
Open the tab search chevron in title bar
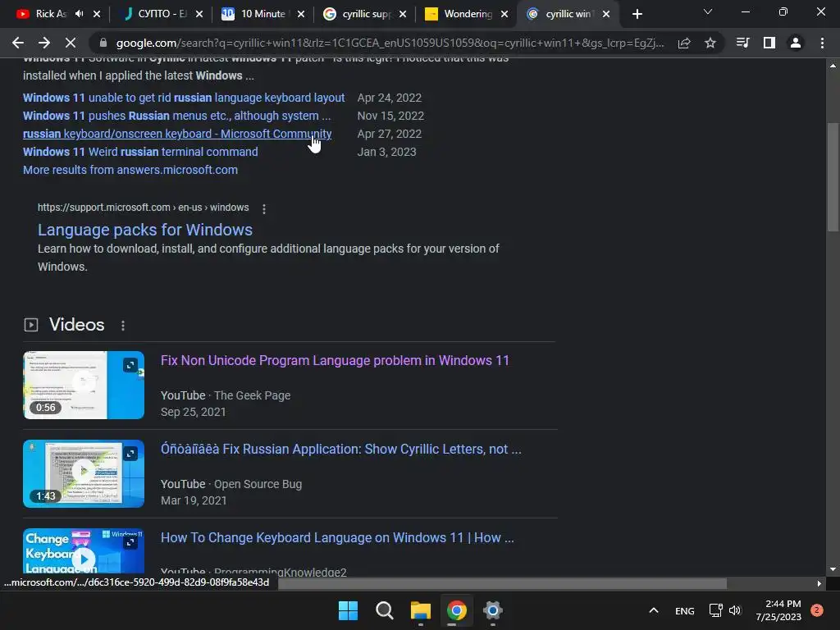pyautogui.click(x=708, y=11)
